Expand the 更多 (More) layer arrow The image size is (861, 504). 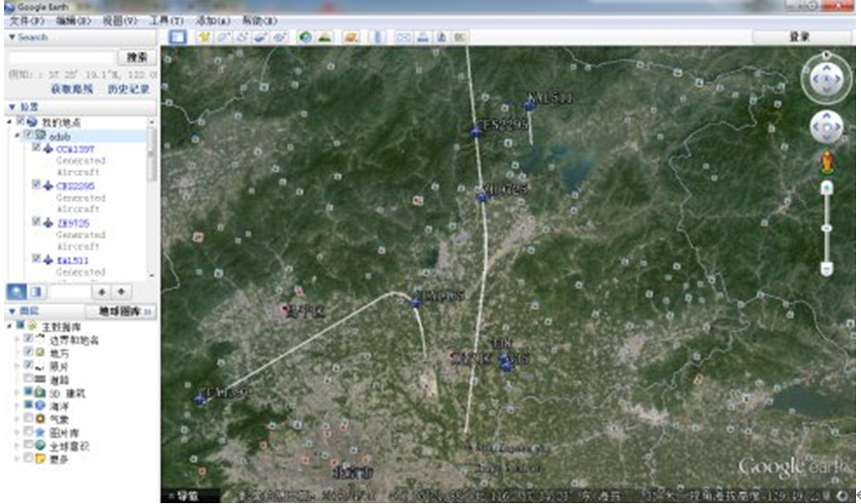click(x=17, y=459)
